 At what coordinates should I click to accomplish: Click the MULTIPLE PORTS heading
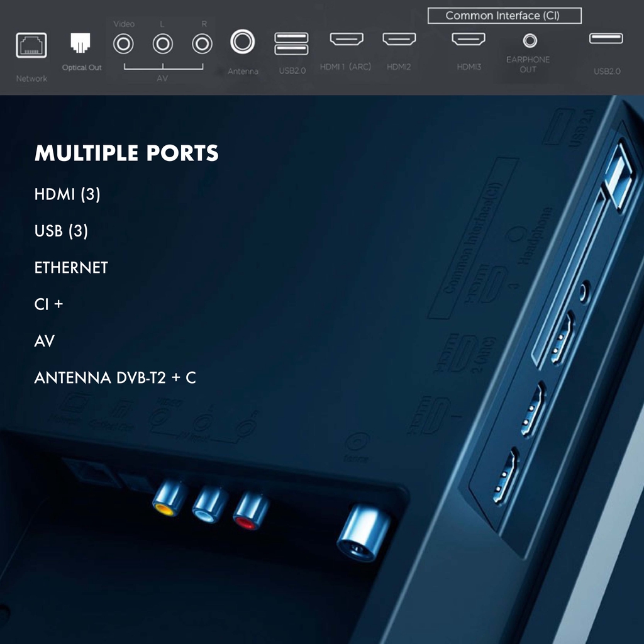click(x=126, y=153)
